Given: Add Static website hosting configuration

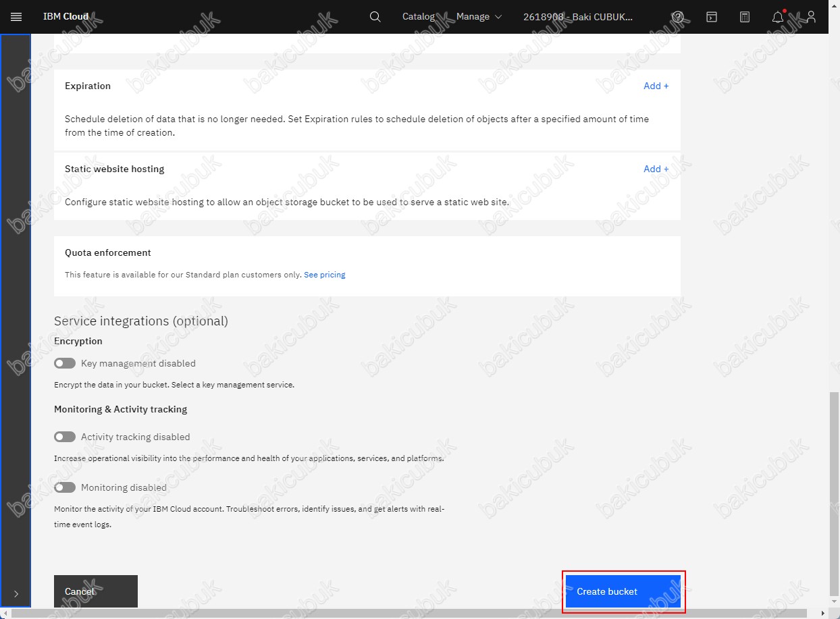Looking at the screenshot, I should (656, 169).
